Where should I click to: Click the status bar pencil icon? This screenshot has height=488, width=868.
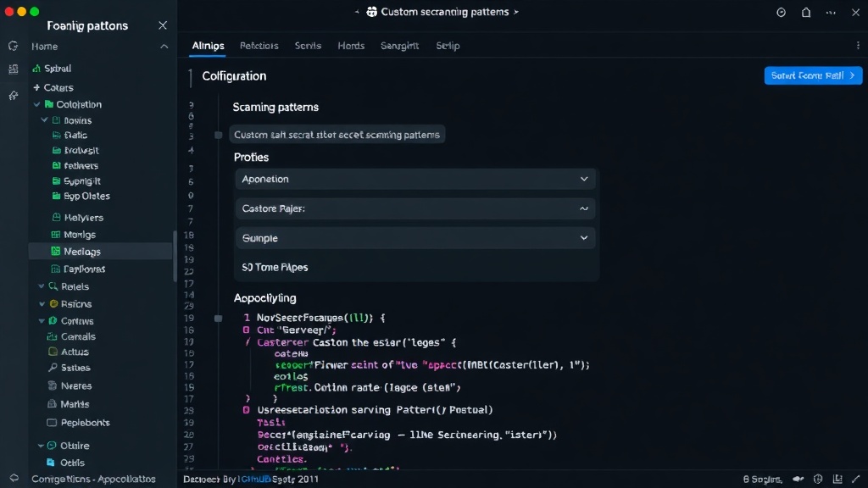click(x=856, y=480)
